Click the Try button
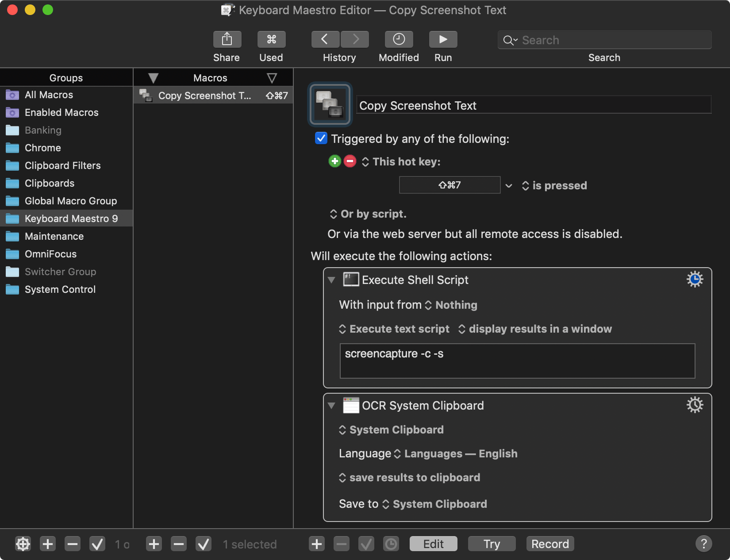Viewport: 730px width, 560px height. pos(492,544)
